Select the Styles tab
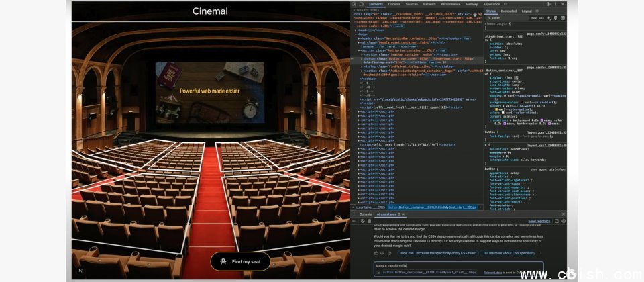The image size is (644, 282). tap(491, 11)
